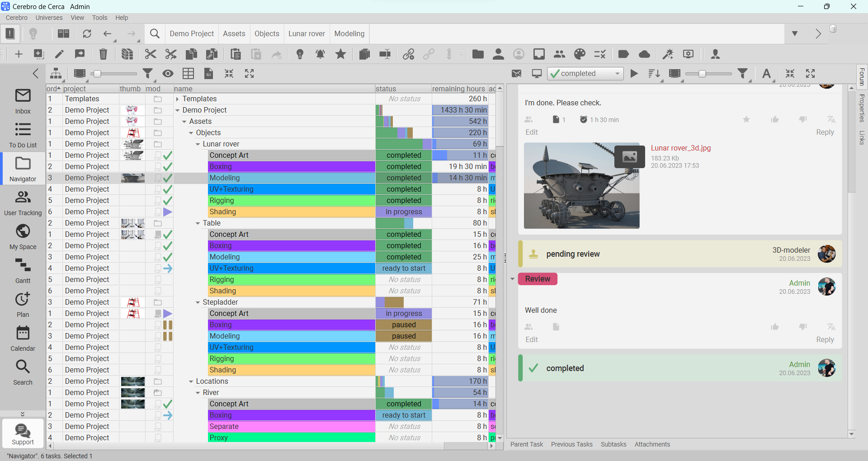Screen dimensions: 868x461
Task: Open the Plan view
Action: point(23,305)
